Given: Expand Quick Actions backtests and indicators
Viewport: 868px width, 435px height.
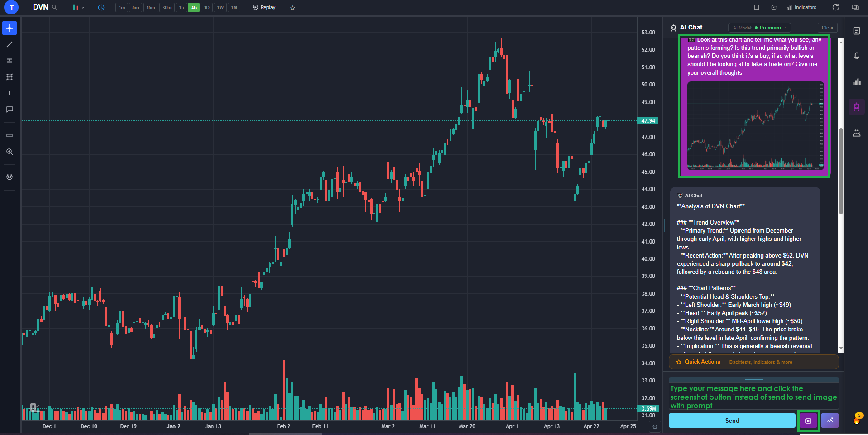Looking at the screenshot, I should click(x=753, y=362).
